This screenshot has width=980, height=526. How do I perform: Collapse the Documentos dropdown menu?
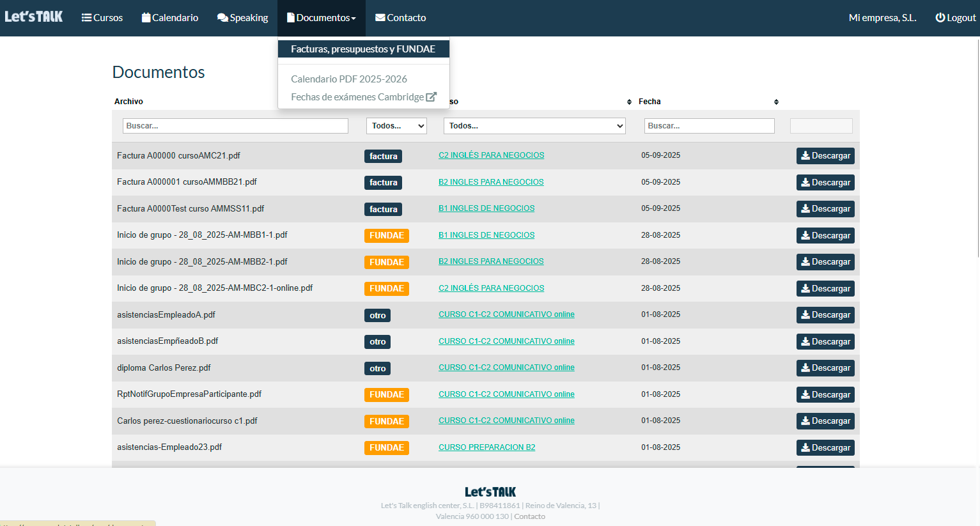322,18
